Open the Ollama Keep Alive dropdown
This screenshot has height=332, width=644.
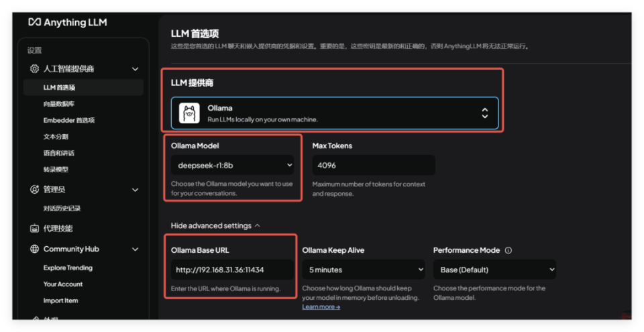click(364, 270)
